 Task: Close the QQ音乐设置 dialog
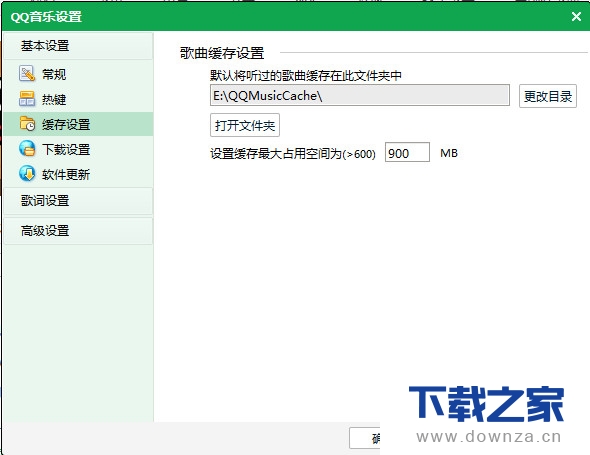point(576,17)
